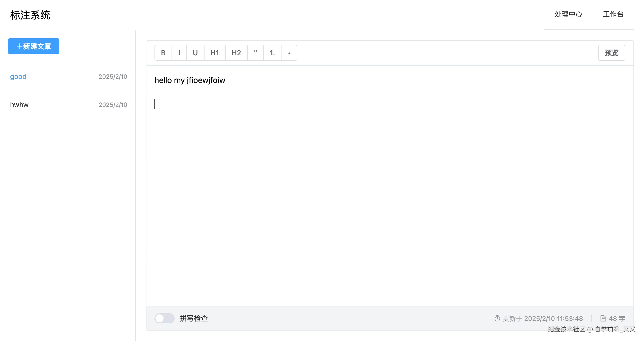
Task: Click the document icon by word count
Action: (x=603, y=319)
